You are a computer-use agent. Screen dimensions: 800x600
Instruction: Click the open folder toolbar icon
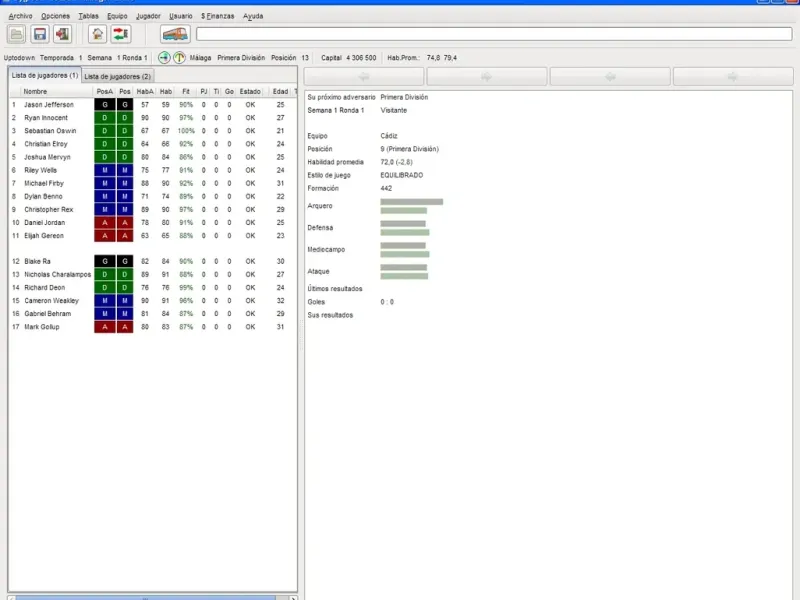[x=16, y=34]
